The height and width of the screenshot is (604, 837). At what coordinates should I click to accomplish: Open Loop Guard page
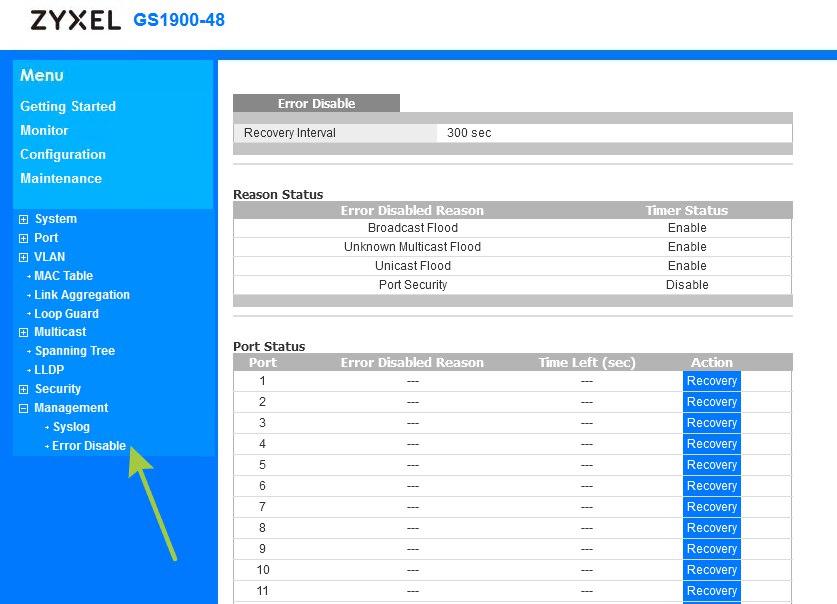click(66, 314)
